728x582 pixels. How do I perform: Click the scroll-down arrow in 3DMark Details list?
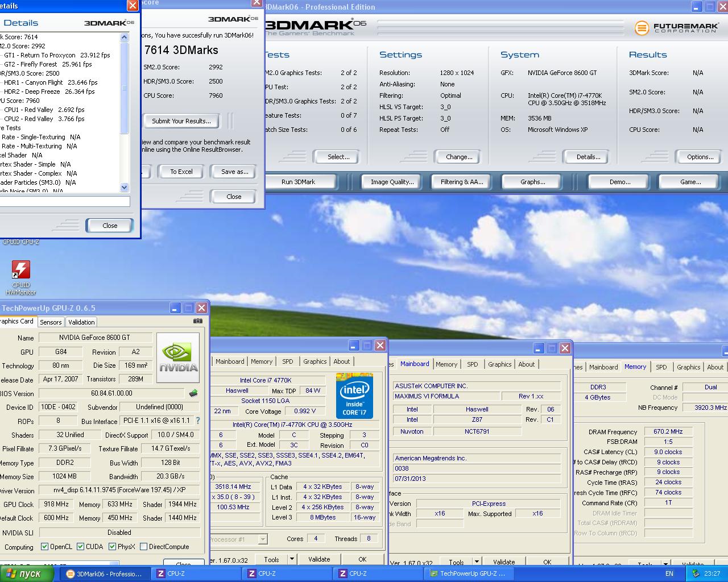(125, 187)
